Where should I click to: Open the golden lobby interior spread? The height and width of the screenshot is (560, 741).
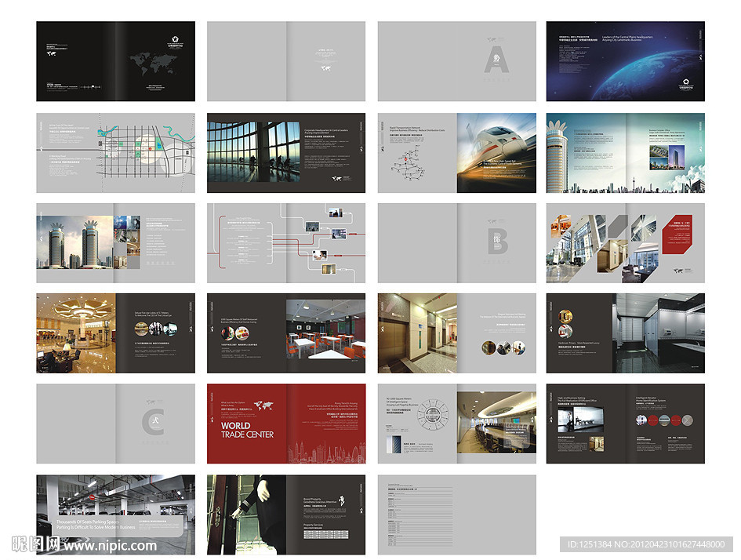tap(115, 333)
